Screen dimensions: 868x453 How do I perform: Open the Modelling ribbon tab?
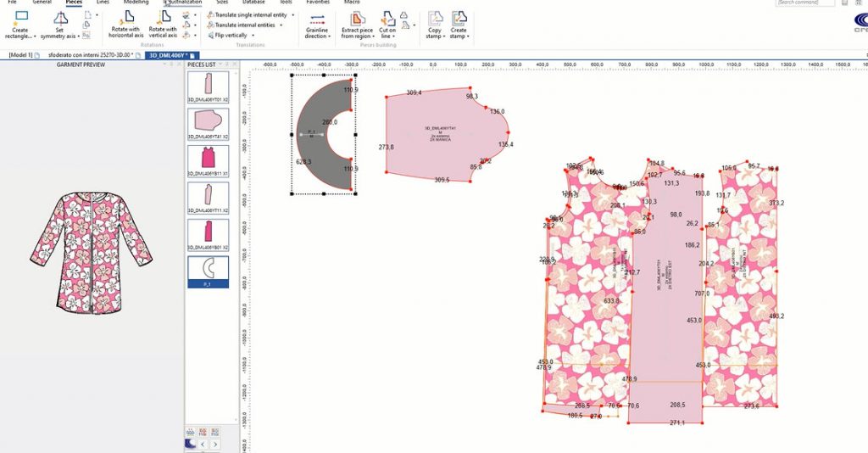click(136, 3)
